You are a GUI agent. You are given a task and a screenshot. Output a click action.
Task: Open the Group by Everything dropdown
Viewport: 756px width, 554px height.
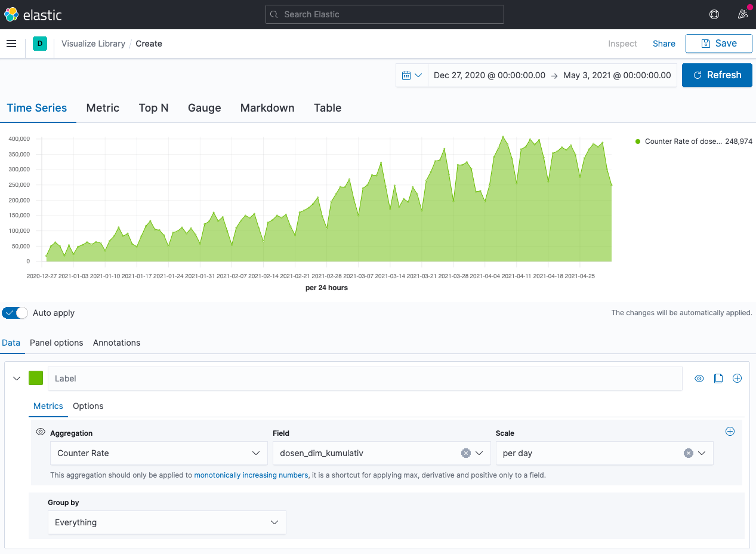point(166,522)
